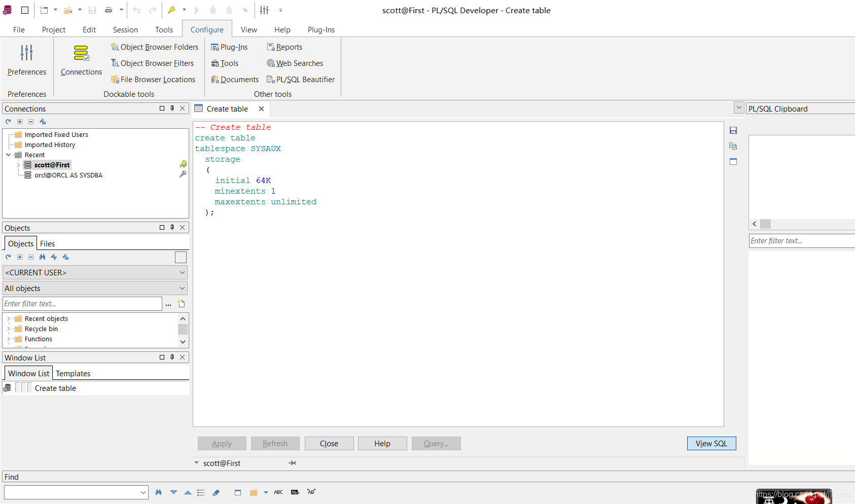Click the folder scope icon in Find bar
This screenshot has width=855, height=504.
pyautogui.click(x=254, y=492)
